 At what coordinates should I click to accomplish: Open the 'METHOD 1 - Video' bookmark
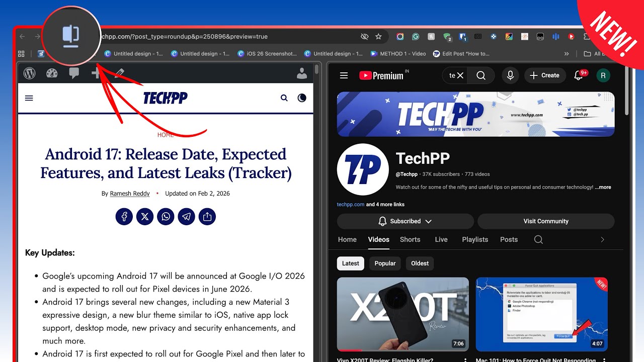pos(398,54)
